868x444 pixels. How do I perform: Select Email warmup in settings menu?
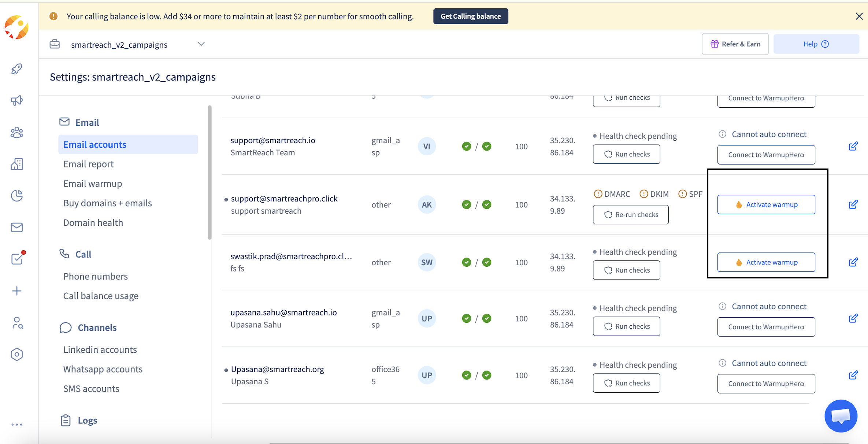[x=93, y=184]
